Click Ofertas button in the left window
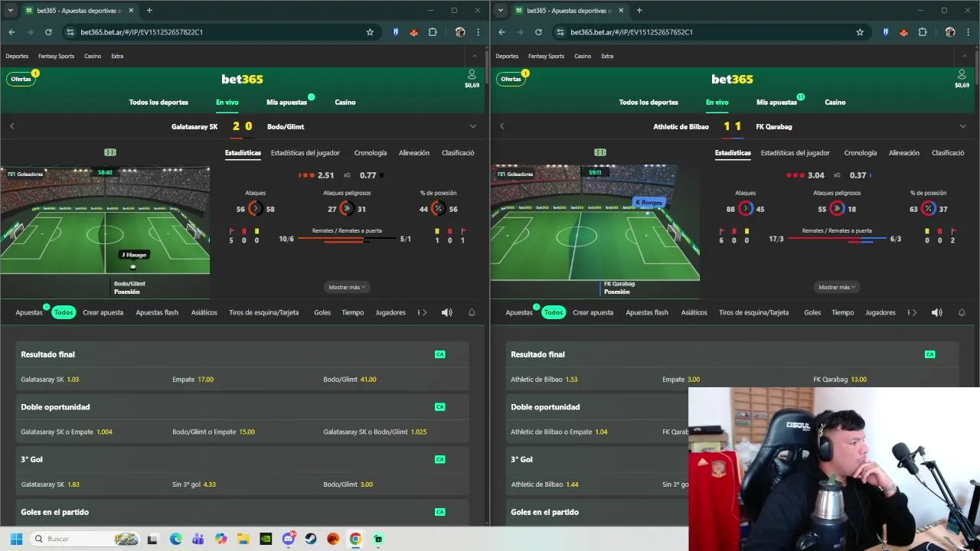Image resolution: width=980 pixels, height=551 pixels. click(x=21, y=79)
